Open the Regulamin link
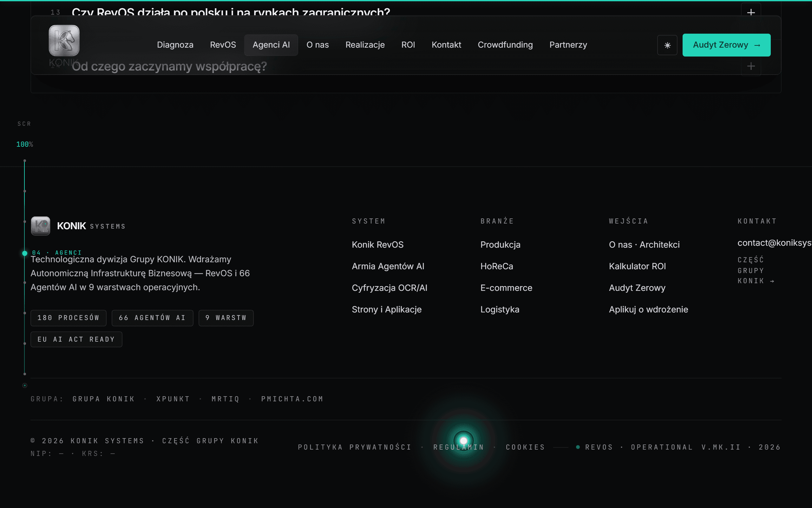The width and height of the screenshot is (812, 508). click(x=458, y=447)
